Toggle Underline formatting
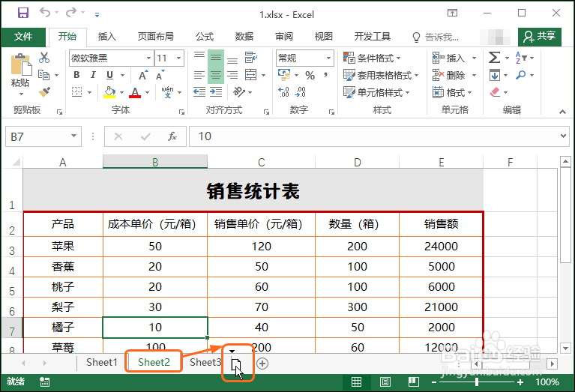 click(x=109, y=75)
